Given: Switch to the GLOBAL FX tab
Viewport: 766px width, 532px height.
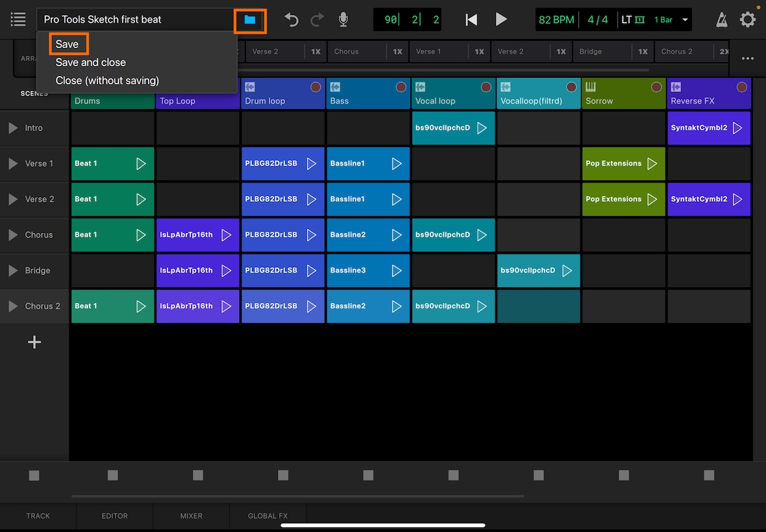Looking at the screenshot, I should 267,516.
